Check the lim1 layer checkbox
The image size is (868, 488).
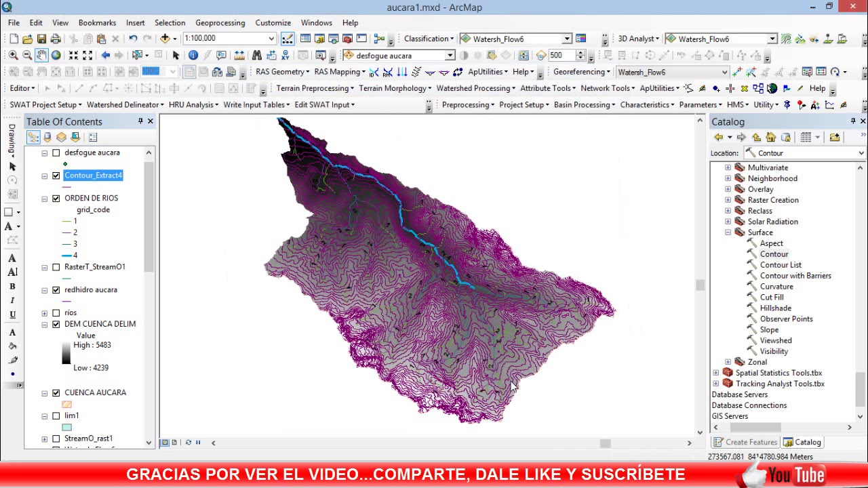click(56, 416)
